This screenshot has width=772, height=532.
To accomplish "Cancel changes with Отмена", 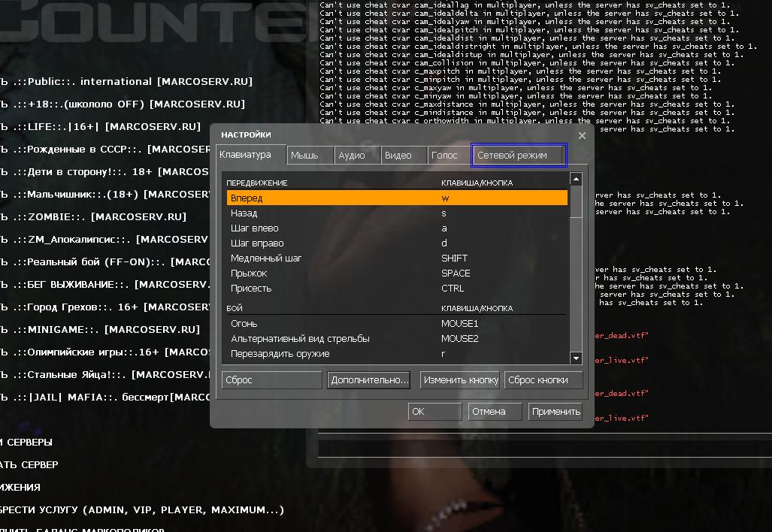I will click(495, 412).
